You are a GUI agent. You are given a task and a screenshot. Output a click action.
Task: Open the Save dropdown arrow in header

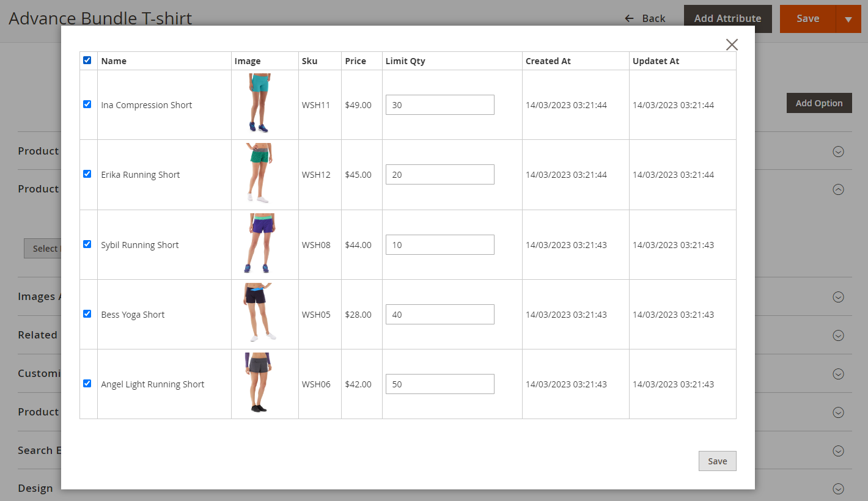tap(848, 19)
